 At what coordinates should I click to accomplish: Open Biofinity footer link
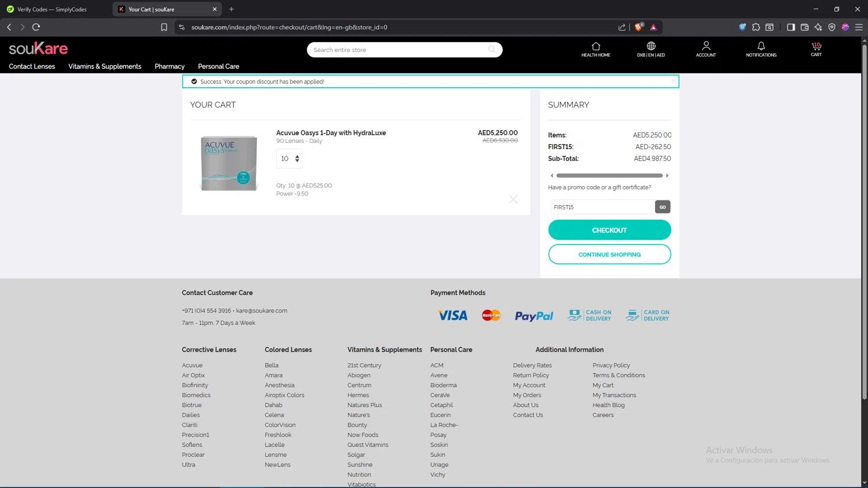(x=195, y=385)
